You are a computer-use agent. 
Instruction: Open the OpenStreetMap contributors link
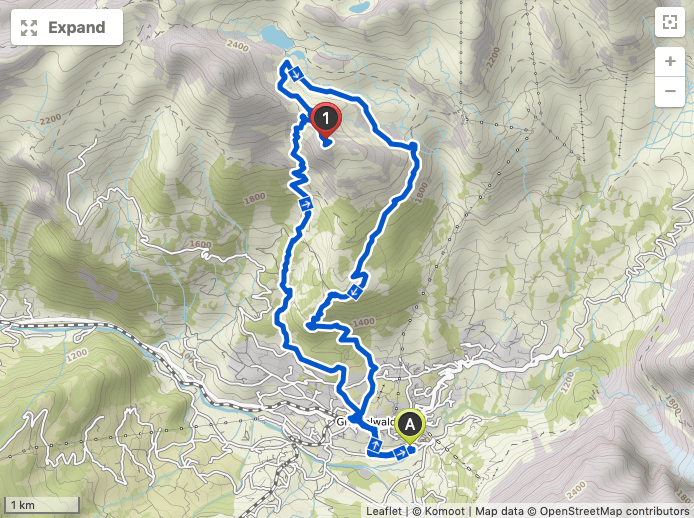(614, 511)
